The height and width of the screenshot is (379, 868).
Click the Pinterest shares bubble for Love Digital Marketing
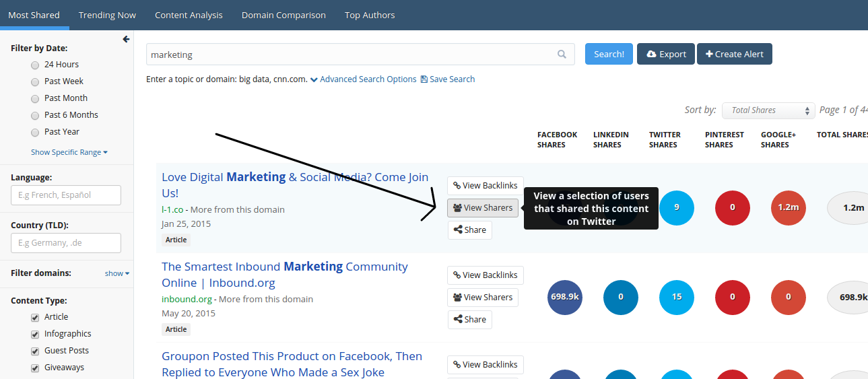733,207
